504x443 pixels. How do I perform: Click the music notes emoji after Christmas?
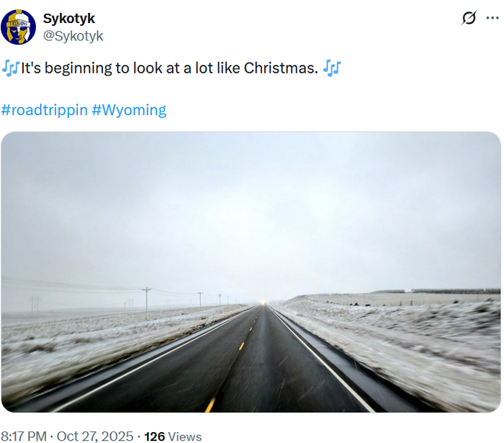tap(331, 68)
